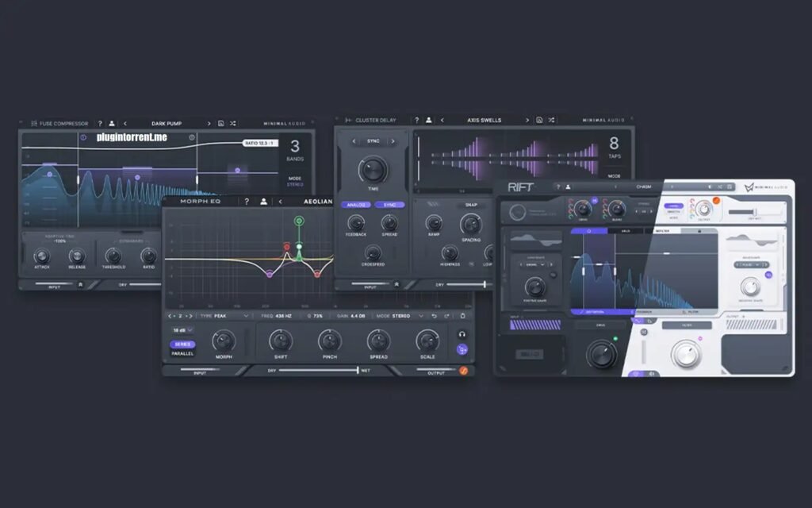This screenshot has width=812, height=508.
Task: Open user account icon in Cluster Delay
Action: click(x=429, y=120)
